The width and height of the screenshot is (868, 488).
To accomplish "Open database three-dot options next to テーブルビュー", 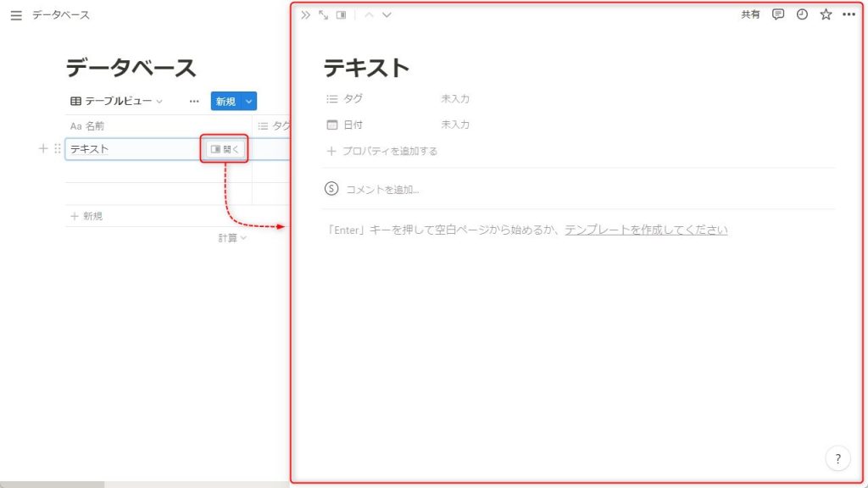I will [194, 102].
